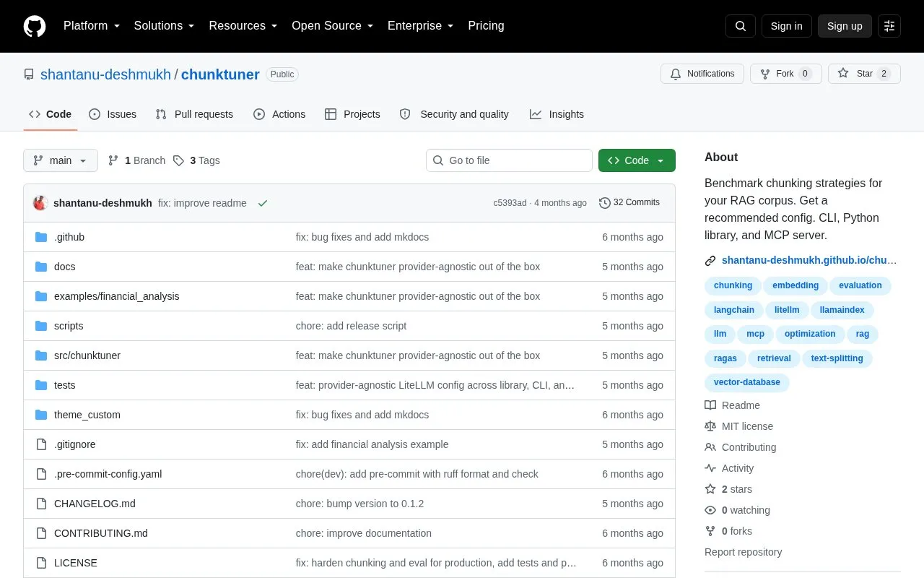Click the link chain icon in About
Screen dimensions: 924x578
710,261
